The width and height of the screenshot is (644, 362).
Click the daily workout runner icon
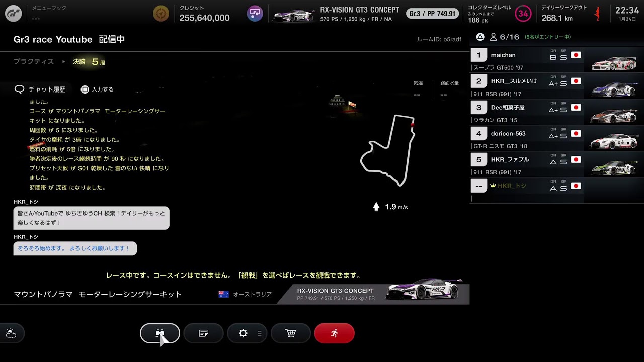click(598, 14)
